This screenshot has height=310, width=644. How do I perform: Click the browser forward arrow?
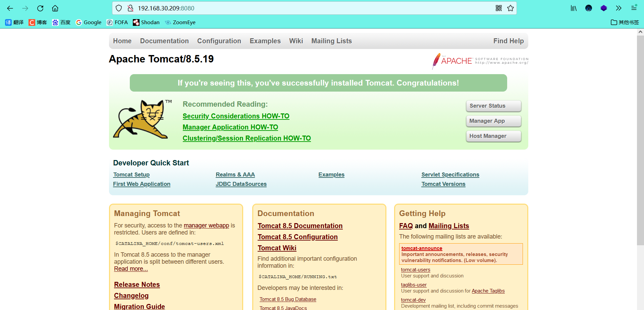pyautogui.click(x=25, y=8)
